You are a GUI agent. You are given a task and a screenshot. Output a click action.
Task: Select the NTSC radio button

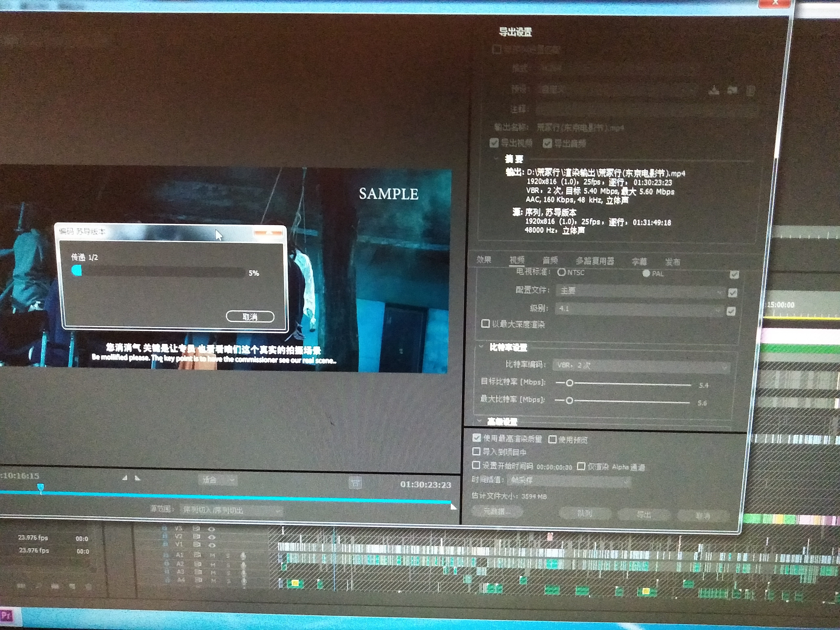[561, 272]
